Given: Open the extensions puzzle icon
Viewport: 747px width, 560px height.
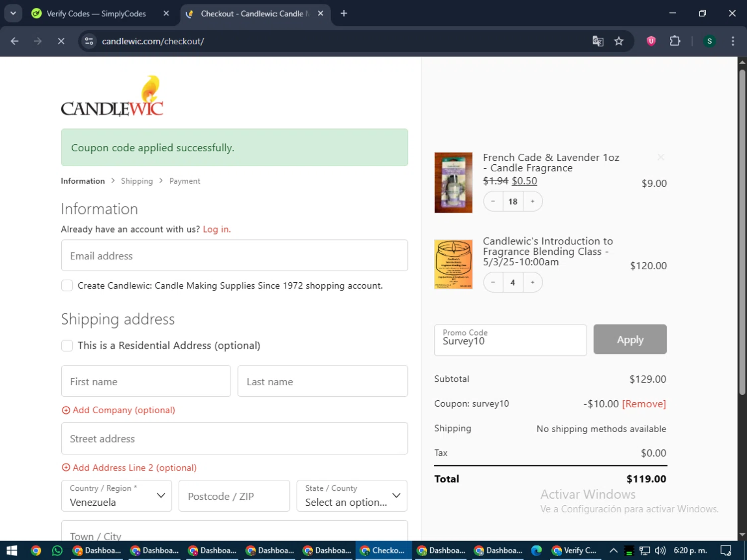Looking at the screenshot, I should click(675, 41).
